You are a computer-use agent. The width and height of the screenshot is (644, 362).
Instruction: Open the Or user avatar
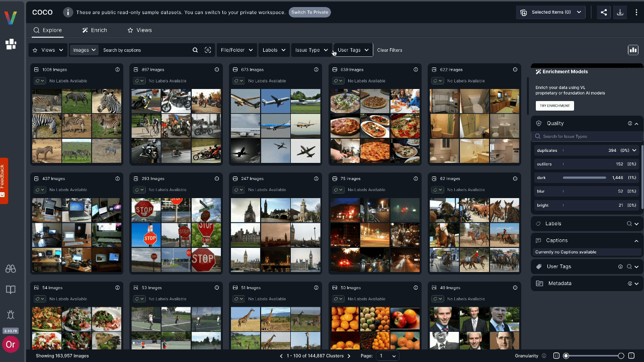10,345
